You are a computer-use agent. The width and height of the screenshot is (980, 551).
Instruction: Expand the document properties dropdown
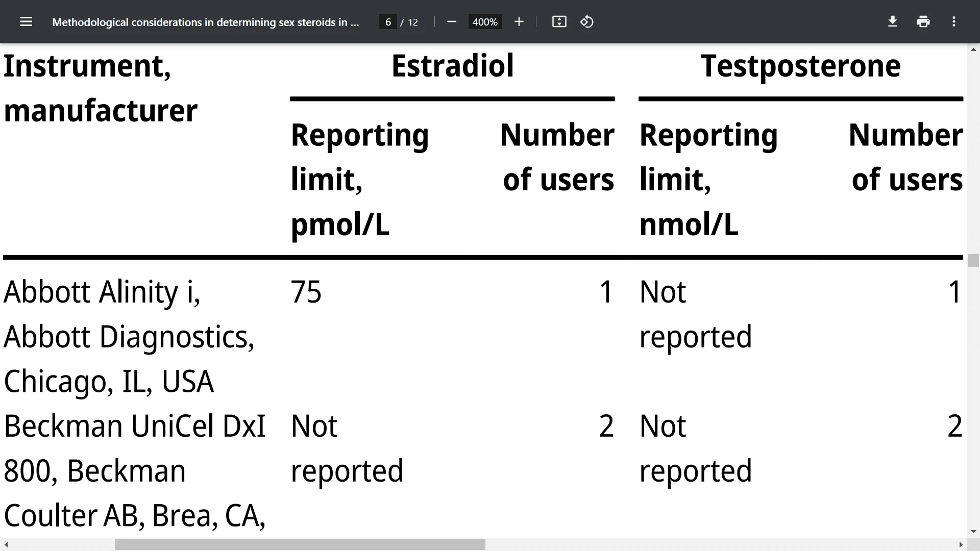click(x=954, y=22)
